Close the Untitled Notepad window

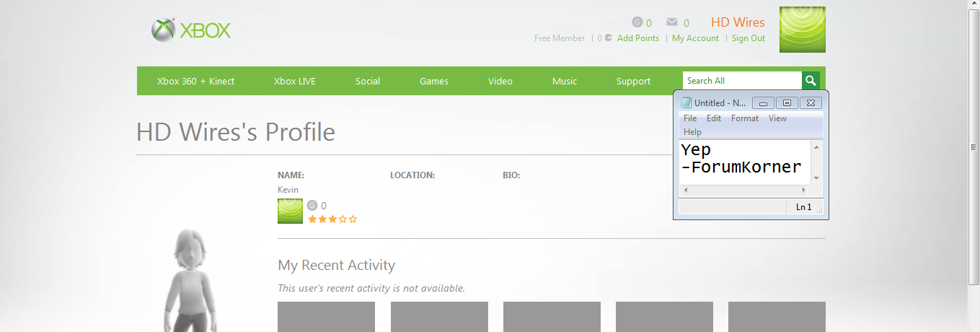click(811, 103)
